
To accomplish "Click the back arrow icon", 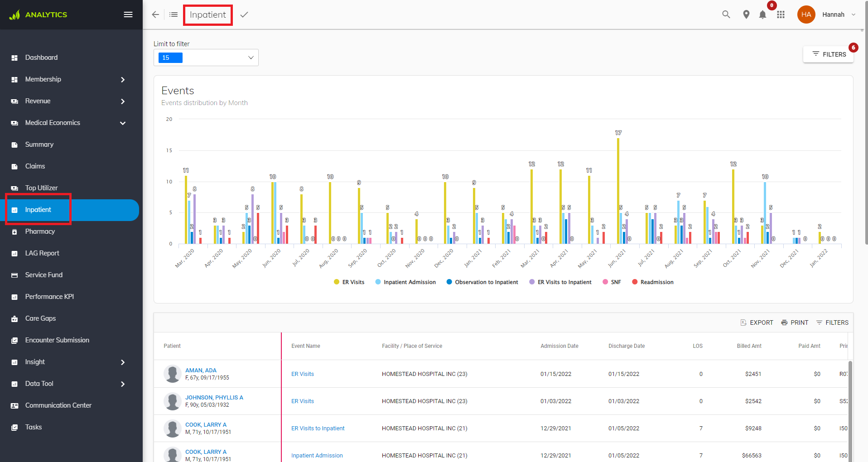I will click(155, 14).
